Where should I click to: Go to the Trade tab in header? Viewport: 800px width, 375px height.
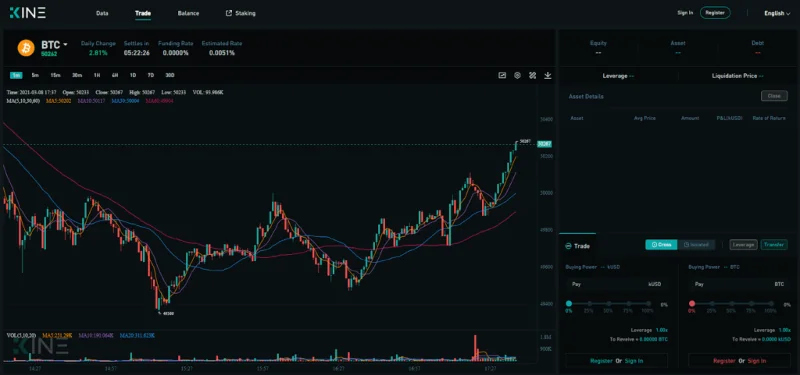coord(143,13)
